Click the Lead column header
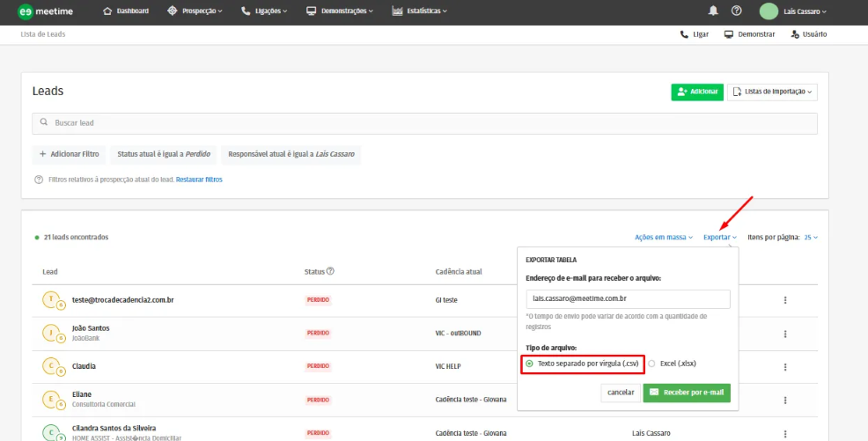 click(x=50, y=272)
